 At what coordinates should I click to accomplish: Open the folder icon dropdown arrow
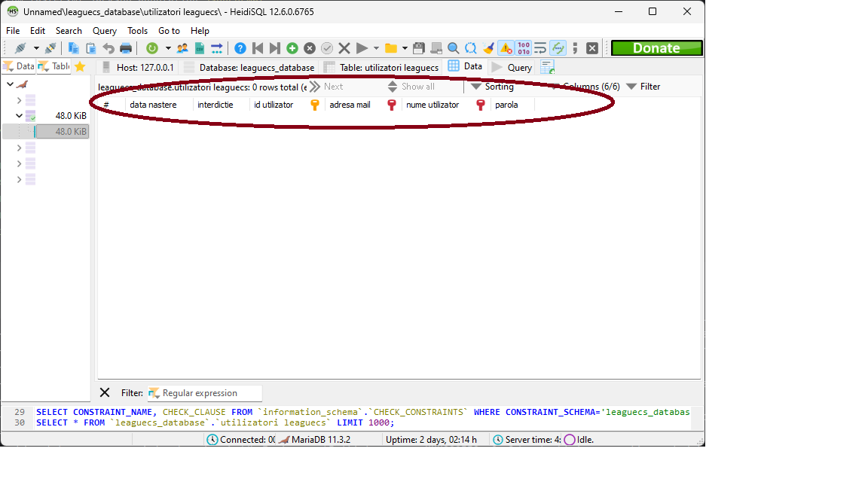(405, 48)
